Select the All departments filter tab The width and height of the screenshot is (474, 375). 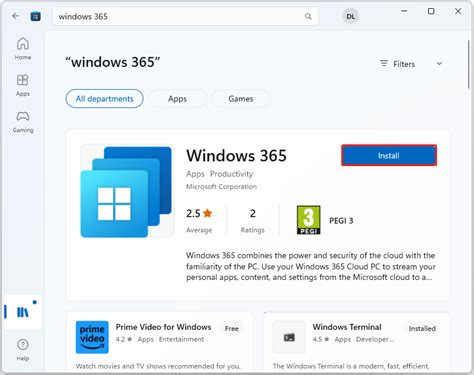coord(104,99)
